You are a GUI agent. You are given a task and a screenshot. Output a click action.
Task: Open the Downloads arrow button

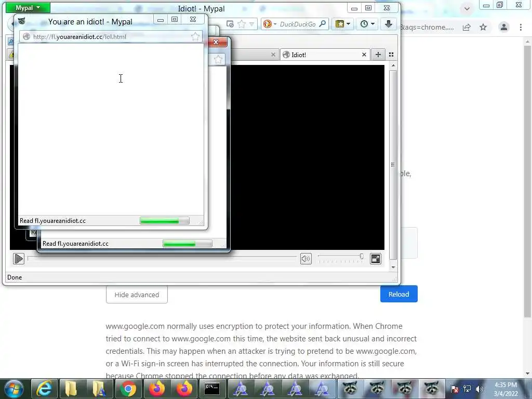(x=389, y=24)
